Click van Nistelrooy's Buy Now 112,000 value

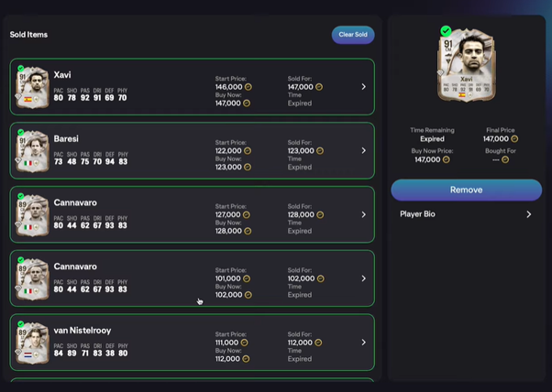pyautogui.click(x=227, y=359)
